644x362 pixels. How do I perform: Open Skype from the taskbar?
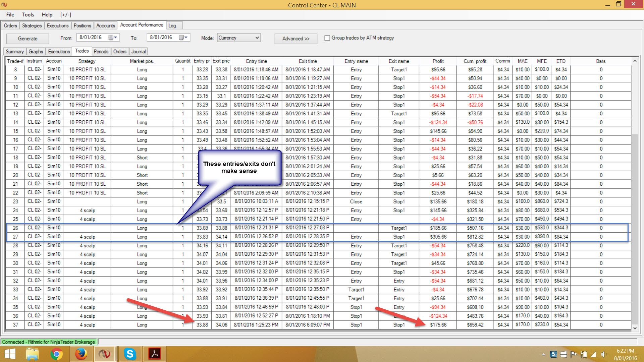coord(130,354)
